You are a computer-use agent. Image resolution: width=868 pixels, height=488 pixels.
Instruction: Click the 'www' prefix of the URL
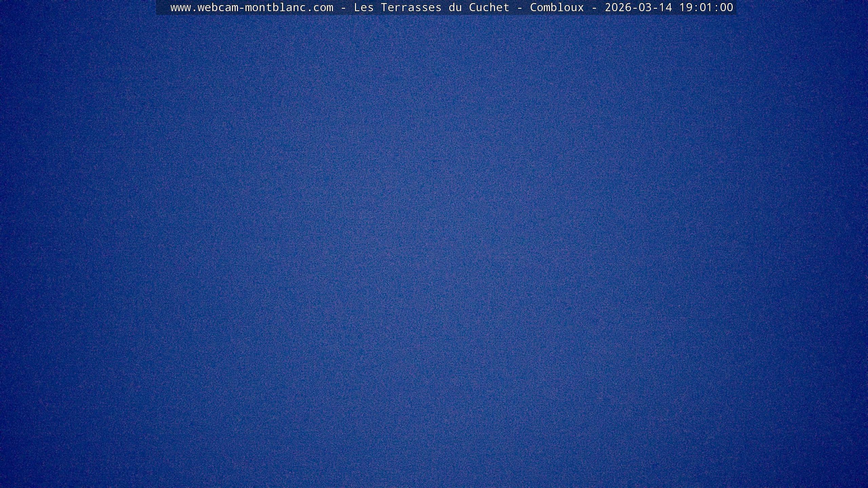click(x=180, y=7)
